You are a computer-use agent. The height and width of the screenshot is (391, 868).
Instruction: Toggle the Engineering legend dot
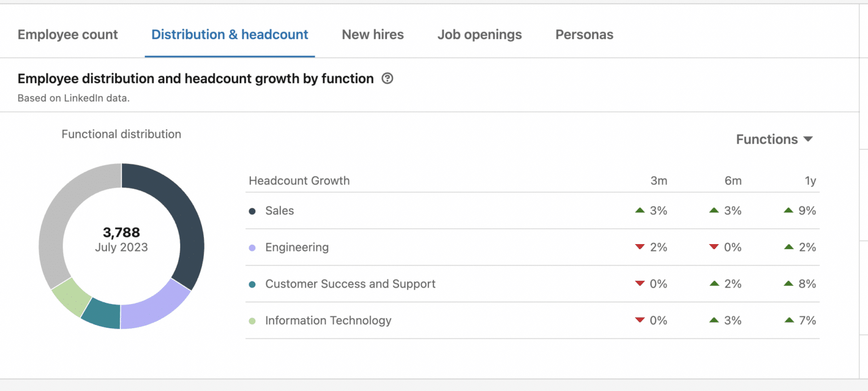[252, 247]
